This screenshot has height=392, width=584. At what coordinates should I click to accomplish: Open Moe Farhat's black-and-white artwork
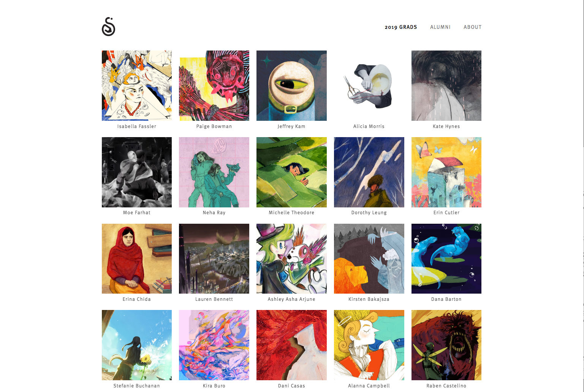[137, 172]
